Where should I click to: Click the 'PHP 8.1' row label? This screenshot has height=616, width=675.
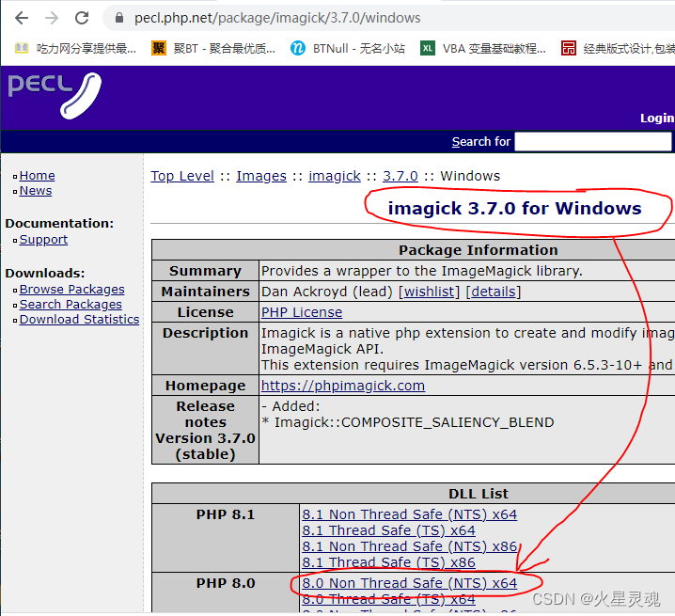226,514
